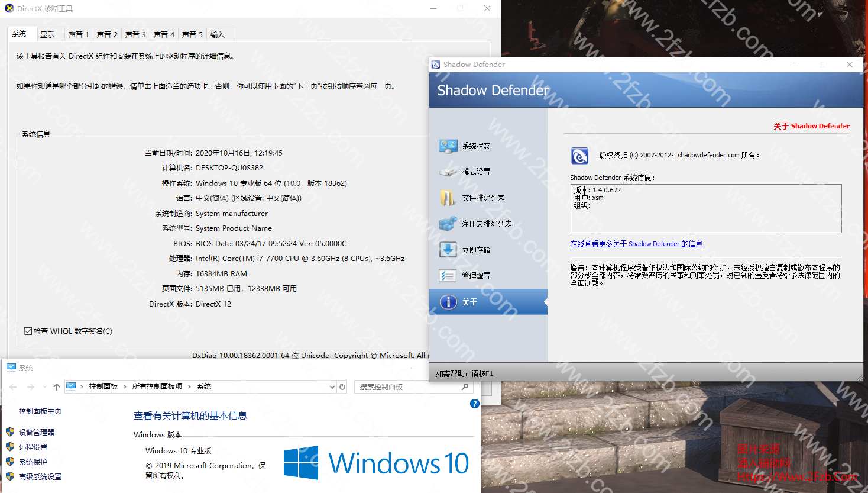Open Mode Setting drive icon in Shadow Defender
This screenshot has width=868, height=493.
(x=448, y=172)
